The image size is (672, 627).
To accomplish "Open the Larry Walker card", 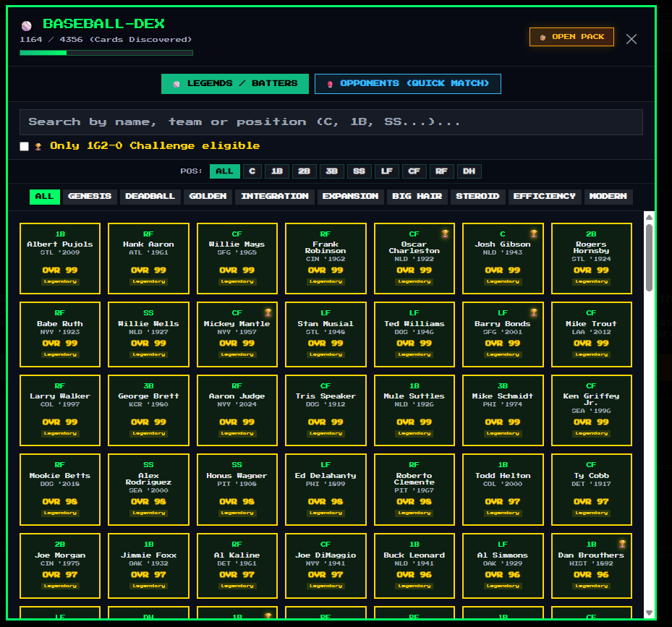I will 60,410.
